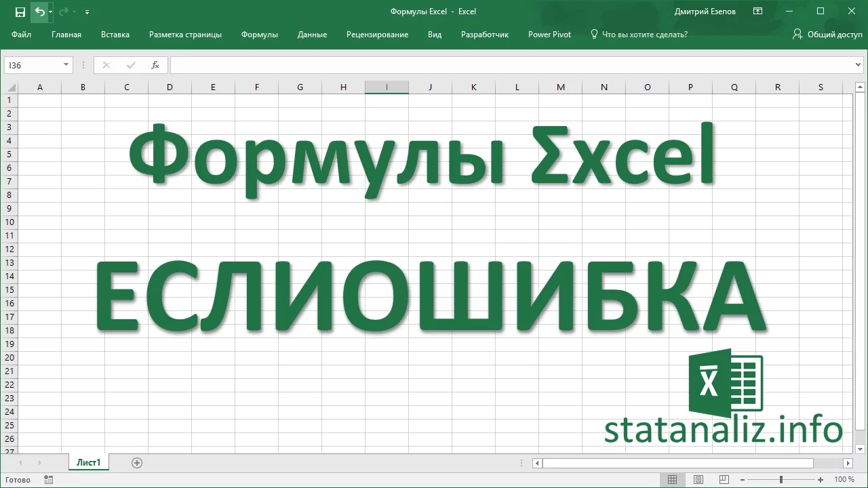The height and width of the screenshot is (488, 868).
Task: Add a new sheet with plus icon
Action: (137, 463)
